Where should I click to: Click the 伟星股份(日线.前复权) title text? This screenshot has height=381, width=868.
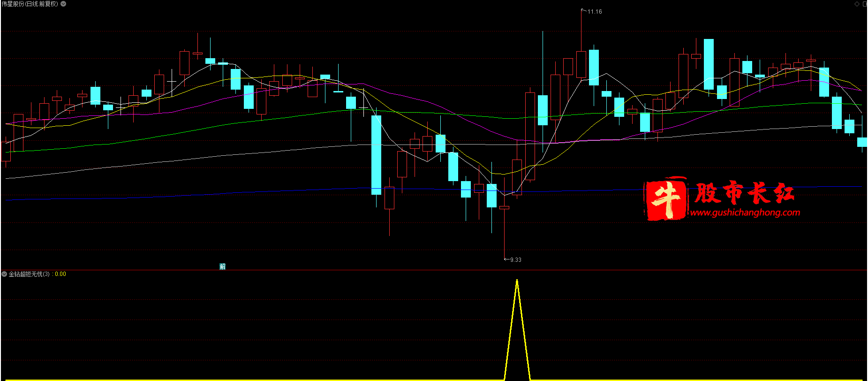tap(30, 4)
